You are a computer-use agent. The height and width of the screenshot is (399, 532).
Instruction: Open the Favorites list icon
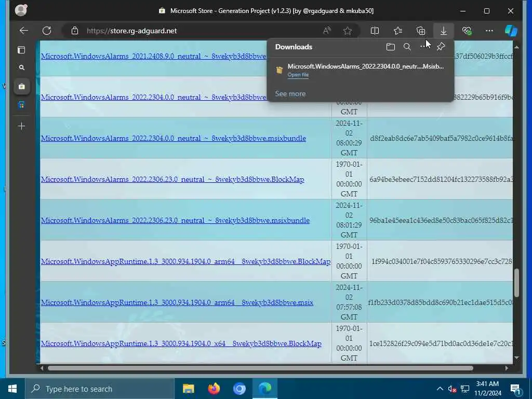[398, 31]
